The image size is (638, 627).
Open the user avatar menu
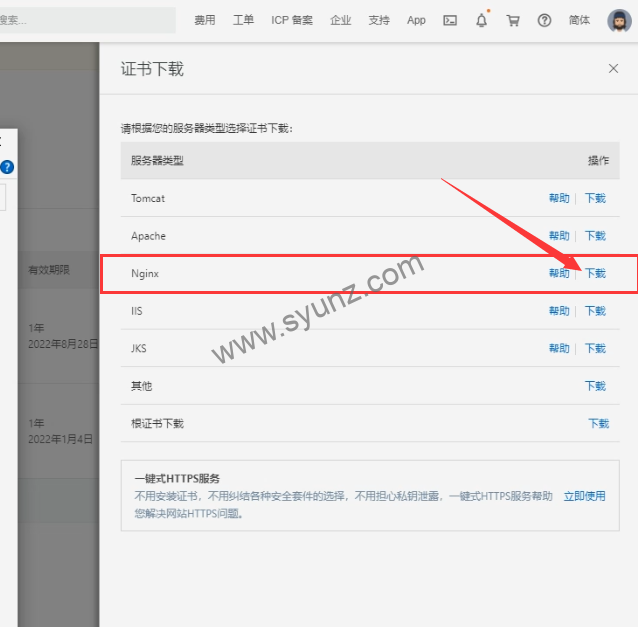point(619,20)
